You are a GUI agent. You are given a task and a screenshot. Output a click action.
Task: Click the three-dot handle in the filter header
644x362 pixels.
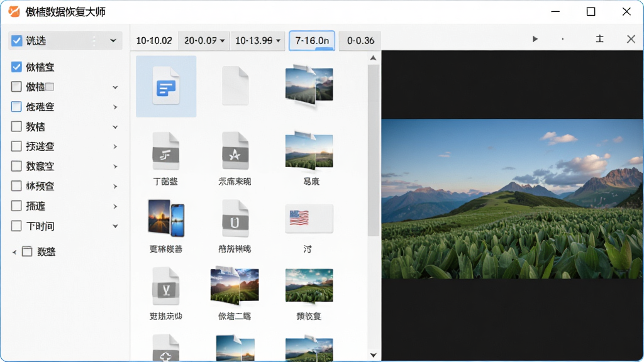[x=94, y=41]
